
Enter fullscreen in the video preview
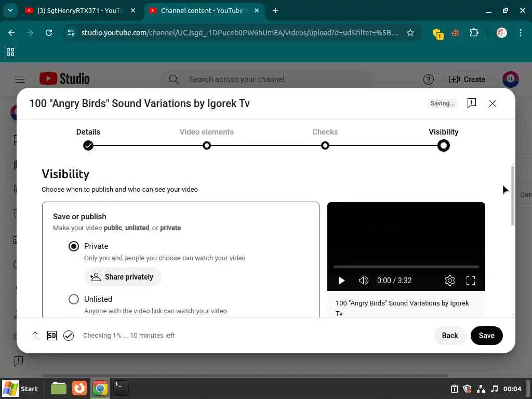[471, 281]
